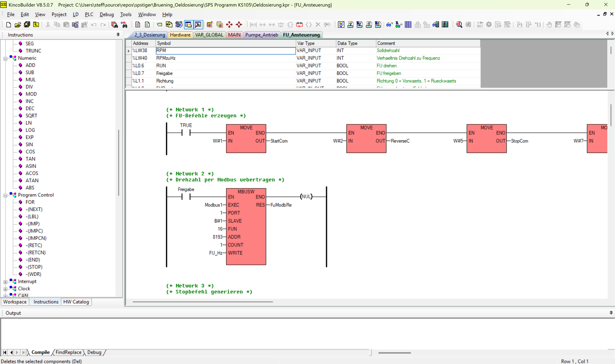
Task: Open an existing project
Action: (x=18, y=25)
